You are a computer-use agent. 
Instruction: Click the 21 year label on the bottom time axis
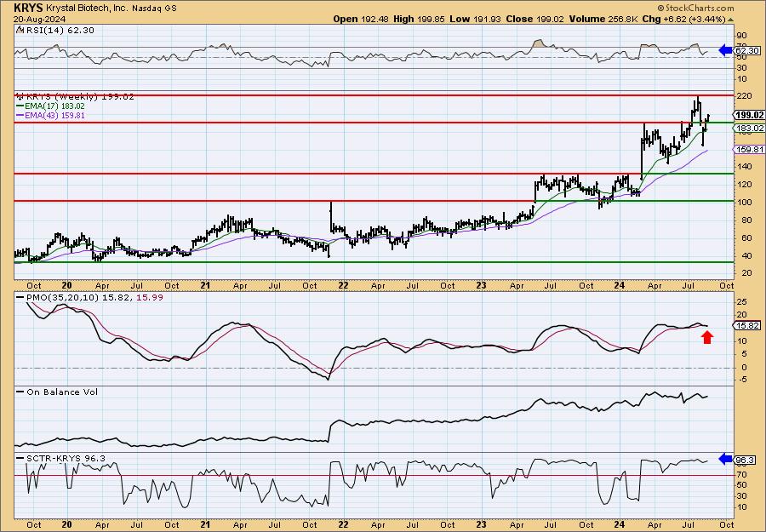[205, 525]
